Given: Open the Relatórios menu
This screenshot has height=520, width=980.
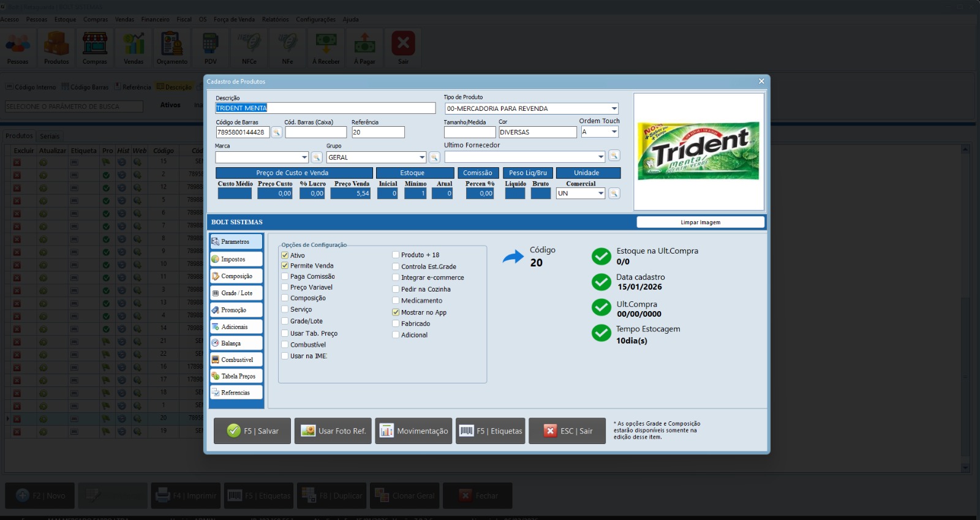Looking at the screenshot, I should pos(276,20).
